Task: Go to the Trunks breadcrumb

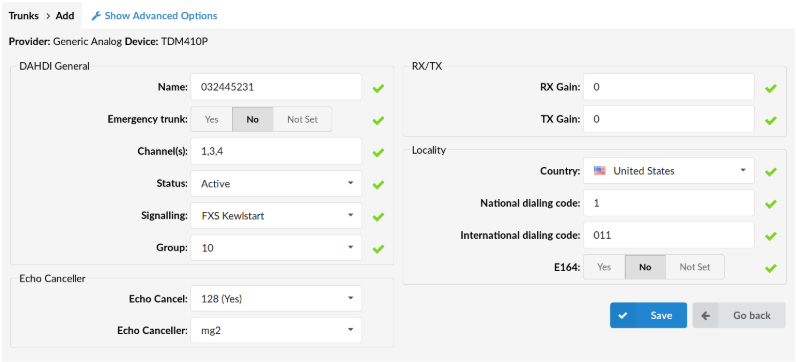Action: click(x=23, y=16)
